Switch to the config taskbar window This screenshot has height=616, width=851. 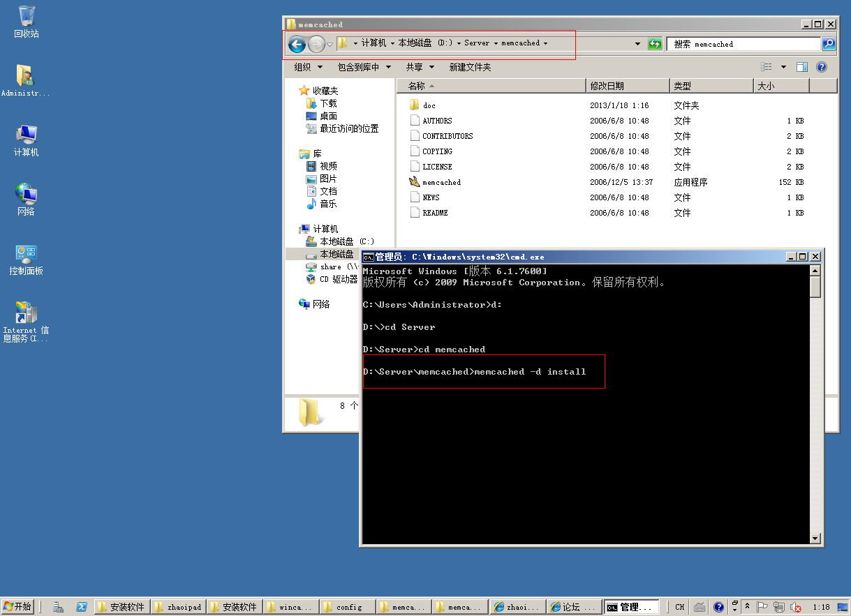point(348,607)
